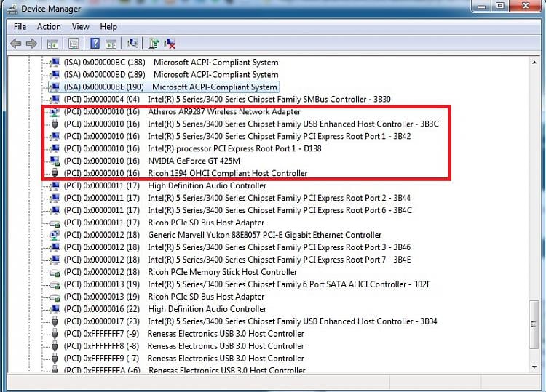The height and width of the screenshot is (392, 546).
Task: Select Renesas USB 3.0 Host Controller 0xFFFFFFF8 (-8)
Action: [x=184, y=346]
